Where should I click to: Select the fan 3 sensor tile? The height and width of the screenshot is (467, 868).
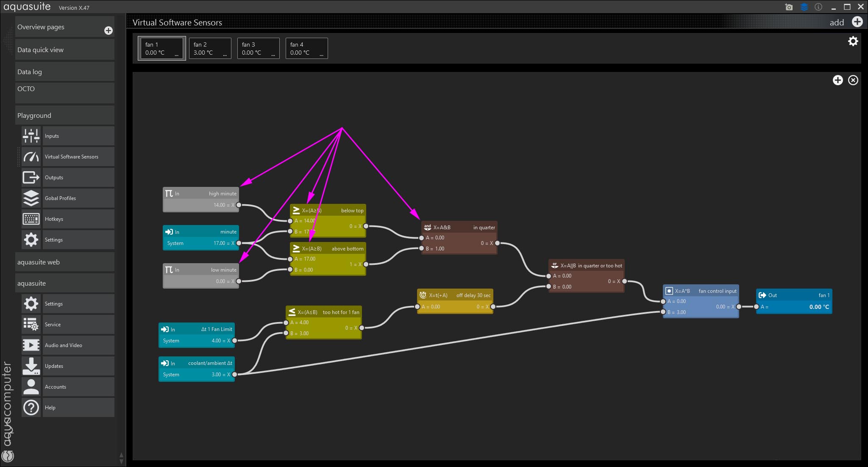(x=258, y=48)
